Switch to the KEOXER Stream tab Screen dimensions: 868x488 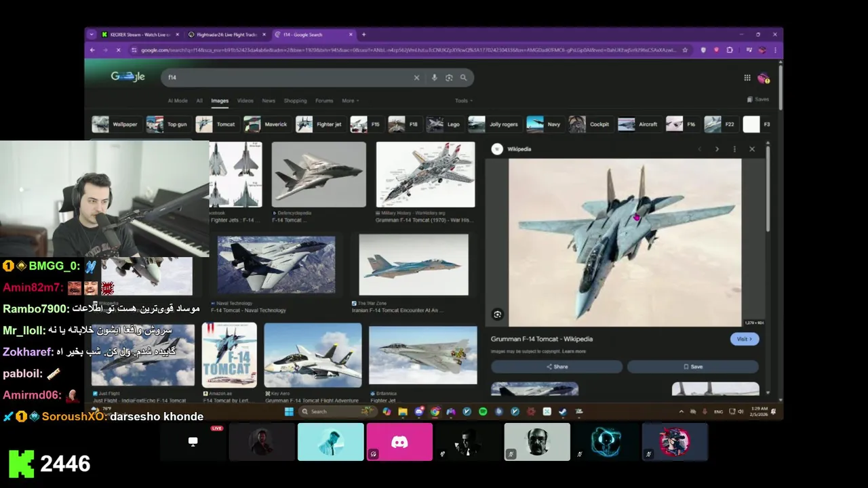pyautogui.click(x=140, y=35)
